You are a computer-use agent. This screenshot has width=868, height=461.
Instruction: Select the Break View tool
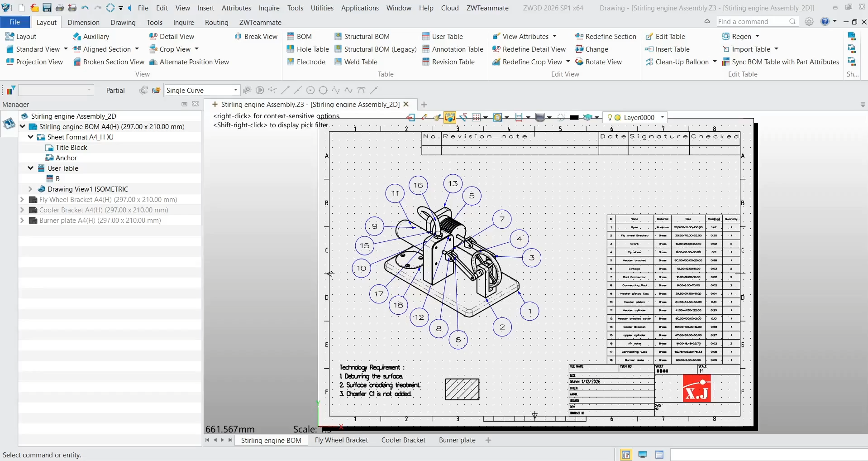pos(256,36)
